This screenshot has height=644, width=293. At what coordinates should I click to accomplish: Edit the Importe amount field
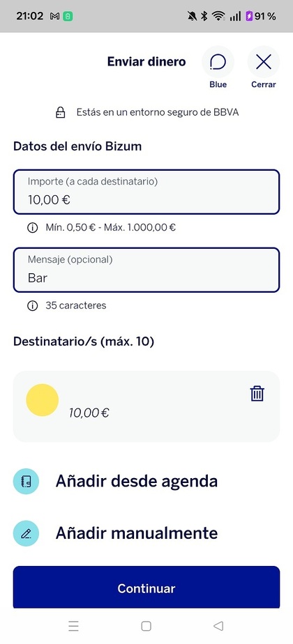click(146, 192)
